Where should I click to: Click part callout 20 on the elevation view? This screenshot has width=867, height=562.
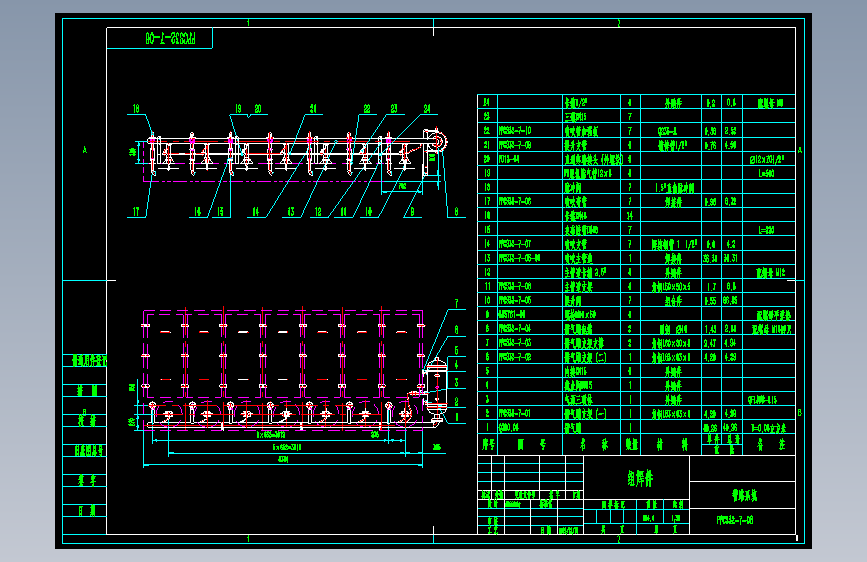258,109
